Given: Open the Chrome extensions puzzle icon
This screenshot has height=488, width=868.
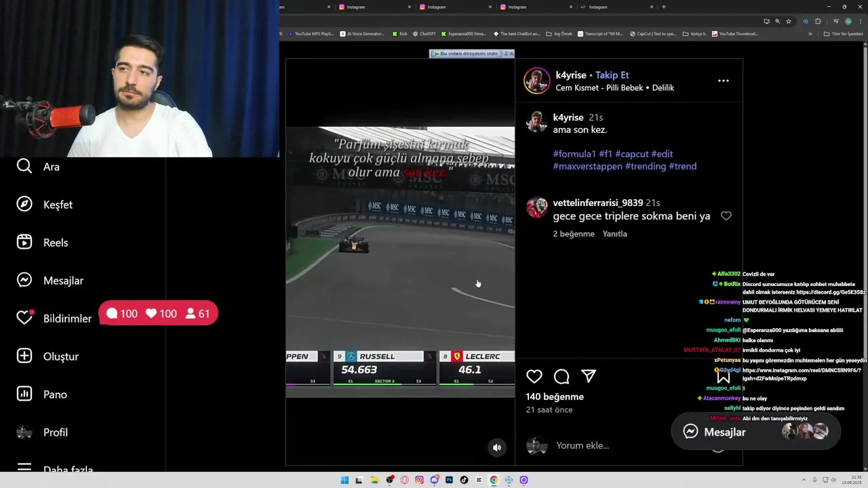Looking at the screenshot, I should (x=818, y=21).
